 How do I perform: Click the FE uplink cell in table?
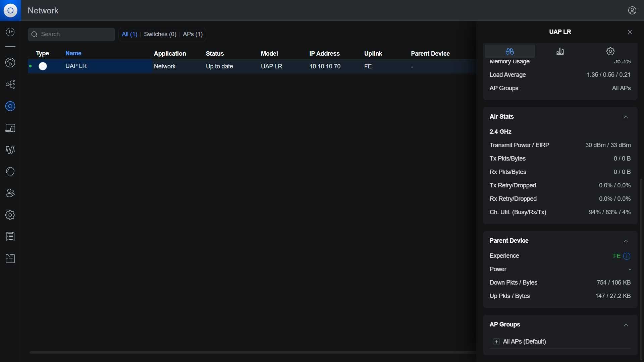(x=368, y=66)
